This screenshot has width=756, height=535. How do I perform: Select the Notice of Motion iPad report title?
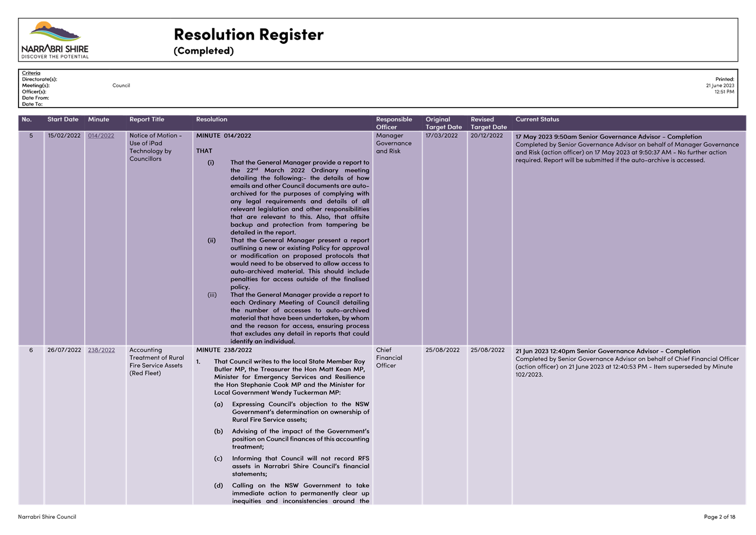click(155, 147)
